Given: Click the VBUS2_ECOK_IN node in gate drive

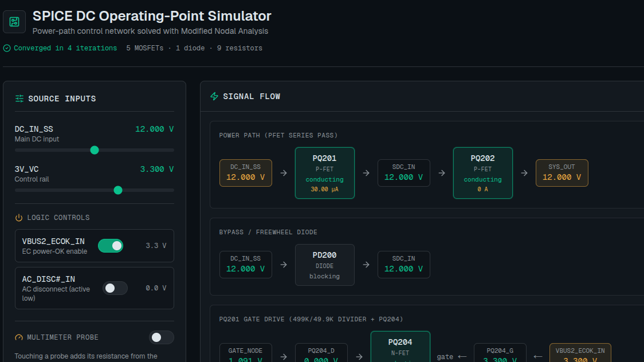Looking at the screenshot, I should (580, 353).
